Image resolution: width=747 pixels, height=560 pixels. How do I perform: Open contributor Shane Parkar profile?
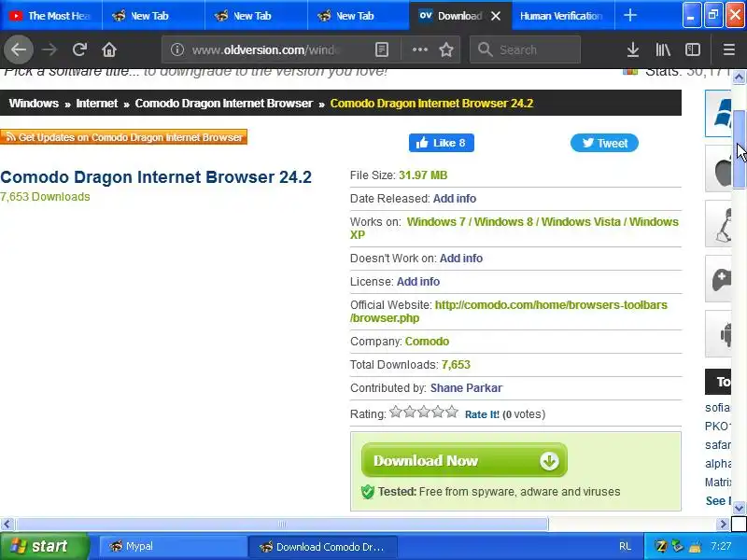point(466,388)
